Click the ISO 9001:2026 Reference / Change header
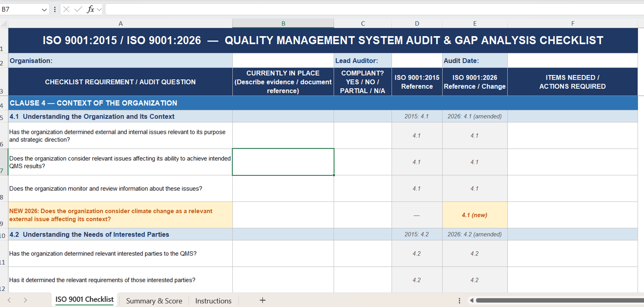644x307 pixels. coord(475,82)
